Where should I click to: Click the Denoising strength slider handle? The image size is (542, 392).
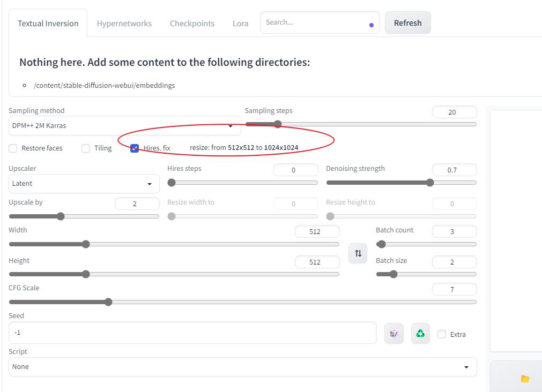(430, 183)
